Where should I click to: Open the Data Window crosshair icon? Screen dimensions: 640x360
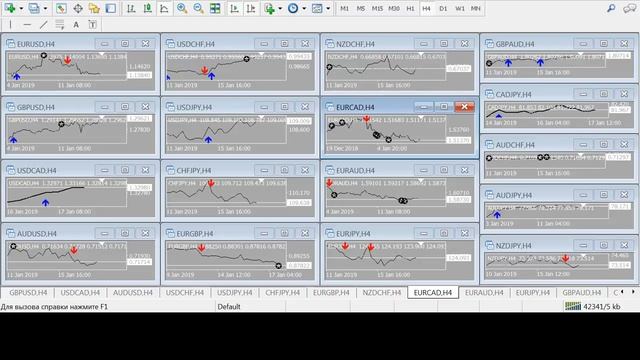(x=78, y=8)
